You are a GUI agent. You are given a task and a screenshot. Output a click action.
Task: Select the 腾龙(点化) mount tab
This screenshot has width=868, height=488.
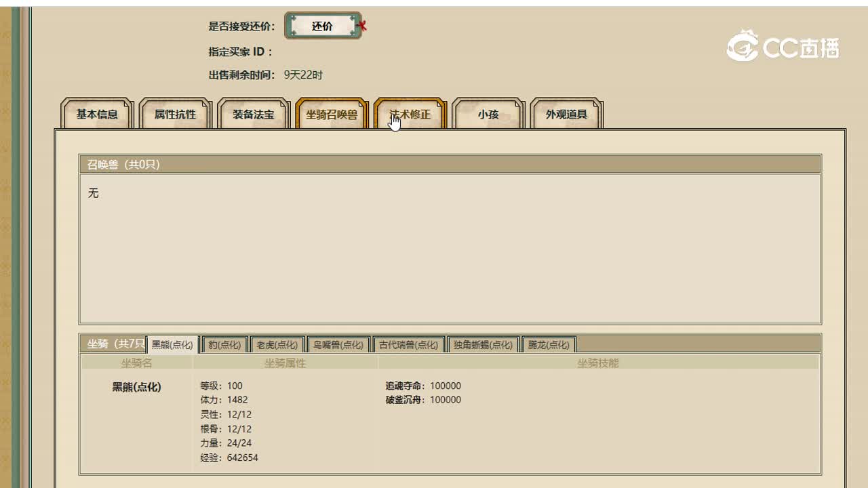549,344
